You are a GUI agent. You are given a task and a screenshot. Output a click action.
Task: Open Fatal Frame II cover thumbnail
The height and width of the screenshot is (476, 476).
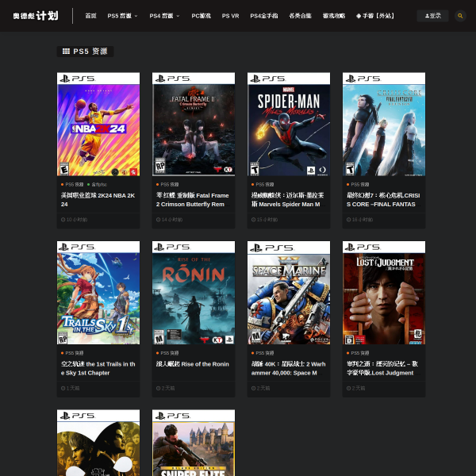[194, 125]
